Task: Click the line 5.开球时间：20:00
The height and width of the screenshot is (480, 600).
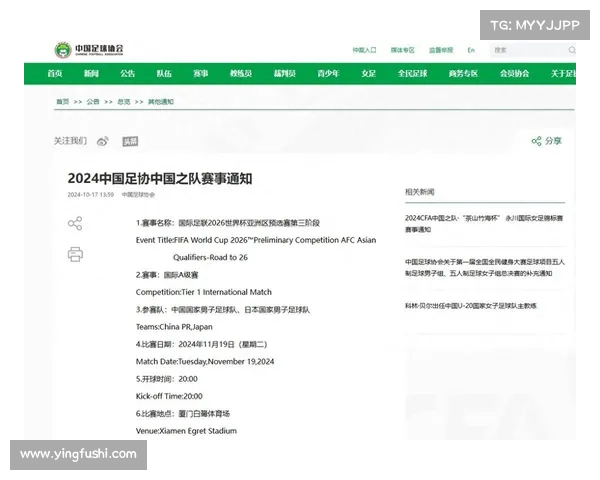Action: point(167,379)
